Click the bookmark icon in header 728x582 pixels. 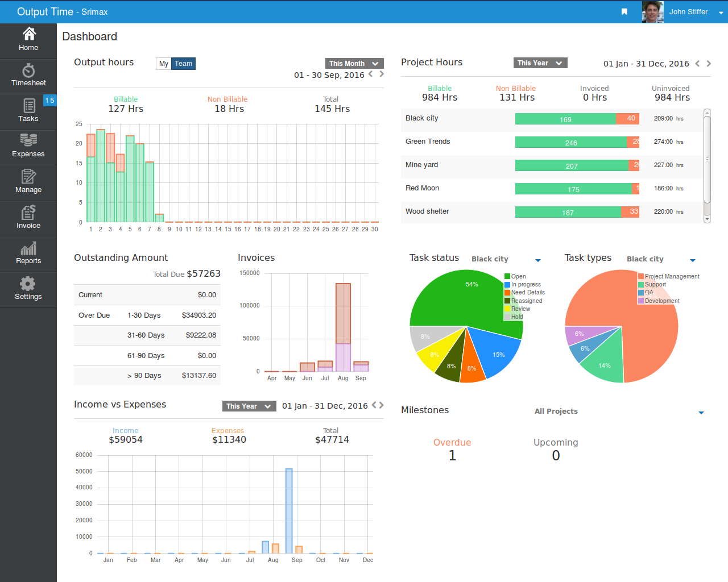pos(624,12)
